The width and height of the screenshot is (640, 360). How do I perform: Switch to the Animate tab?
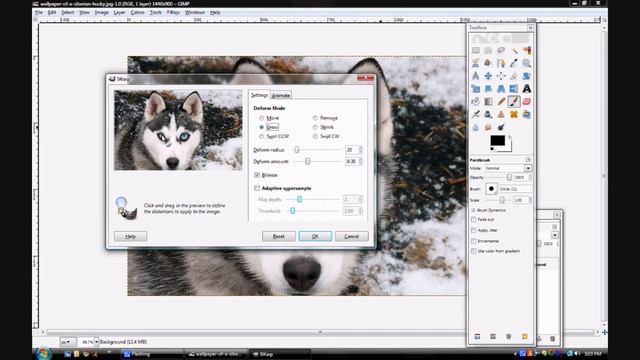coord(281,95)
